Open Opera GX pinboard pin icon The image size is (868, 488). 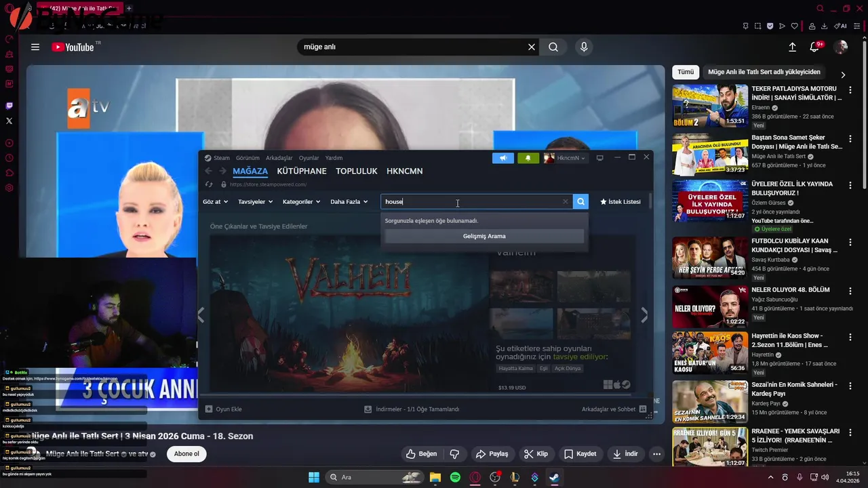coord(745,26)
